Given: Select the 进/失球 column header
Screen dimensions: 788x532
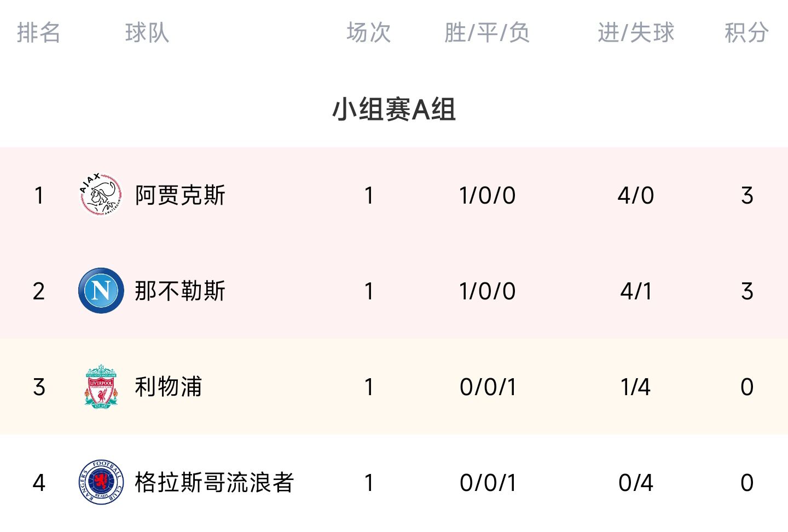Looking at the screenshot, I should 636,32.
